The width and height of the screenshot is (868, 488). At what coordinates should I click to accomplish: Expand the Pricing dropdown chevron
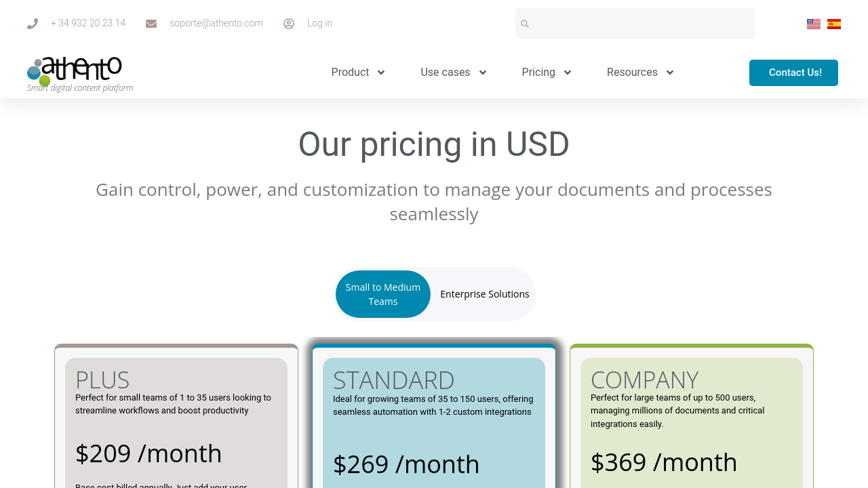[x=568, y=73]
